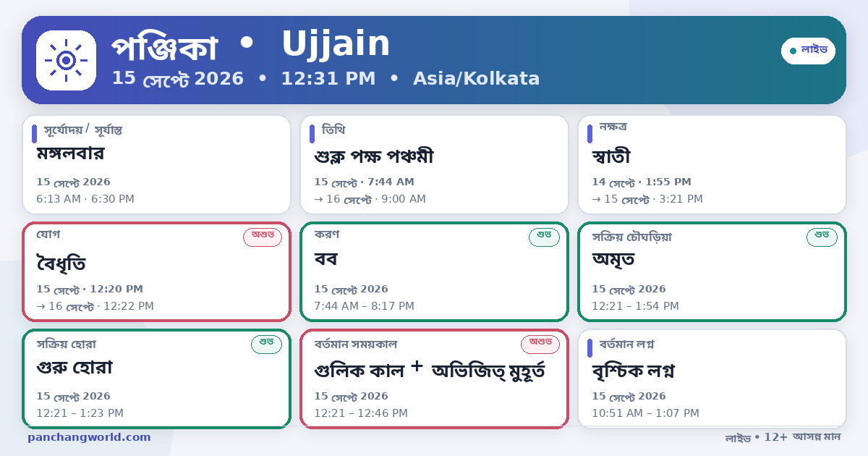The image size is (868, 456).
Task: Select the বৈধৃতি যোগ card
Action: 156,271
